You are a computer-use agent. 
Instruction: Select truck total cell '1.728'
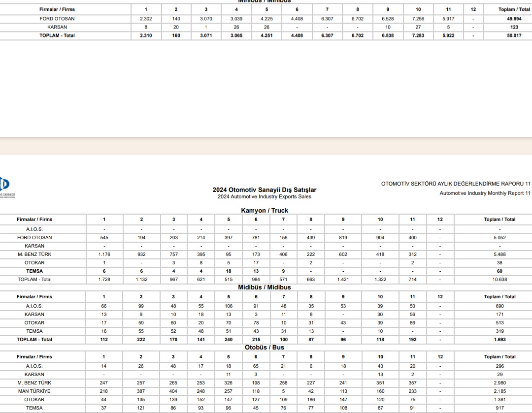point(104,280)
